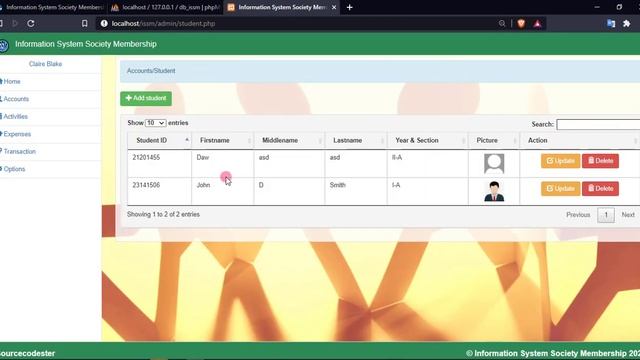640x360 pixels.
Task: Select page 1 in pagination
Action: tap(606, 215)
